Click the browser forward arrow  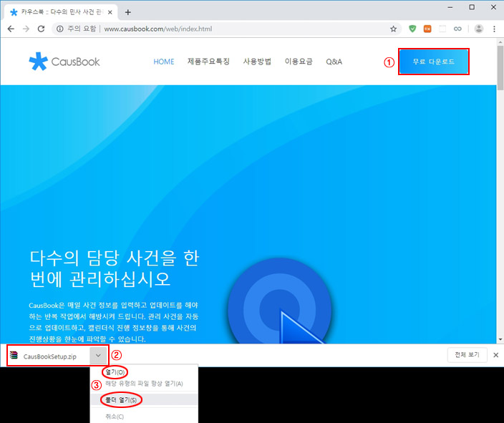coord(26,29)
